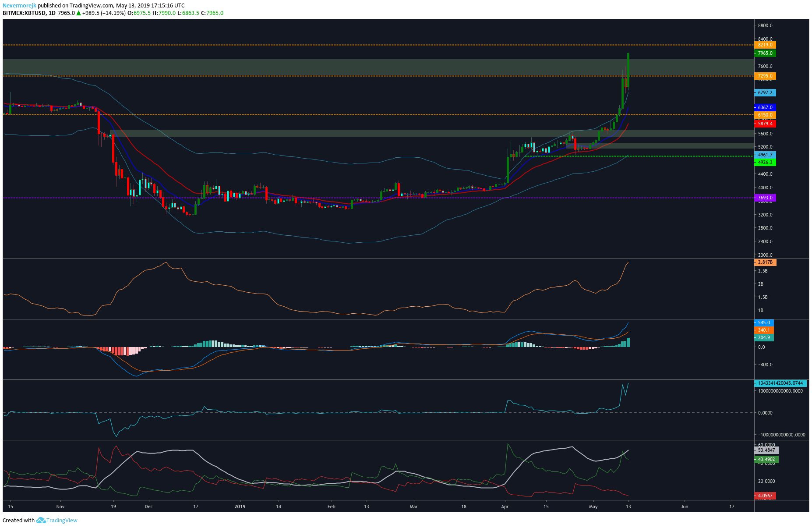Select the low value 6863.5
812x528 pixels.
pos(191,13)
